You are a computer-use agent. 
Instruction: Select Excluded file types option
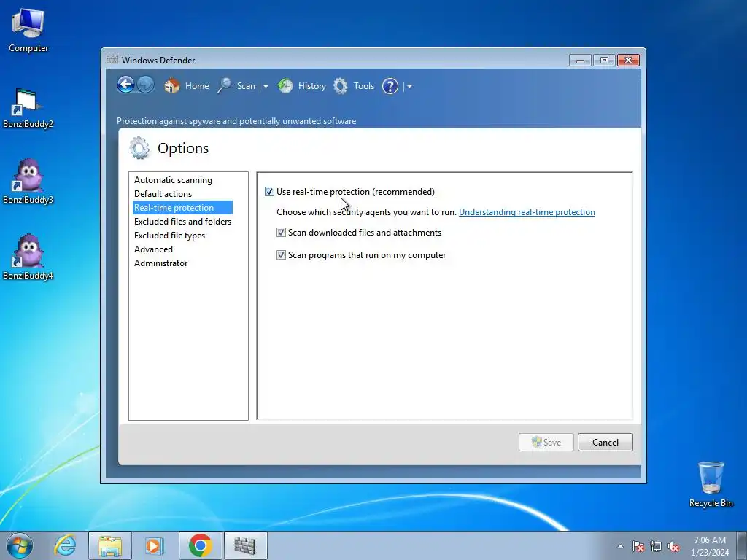click(169, 236)
